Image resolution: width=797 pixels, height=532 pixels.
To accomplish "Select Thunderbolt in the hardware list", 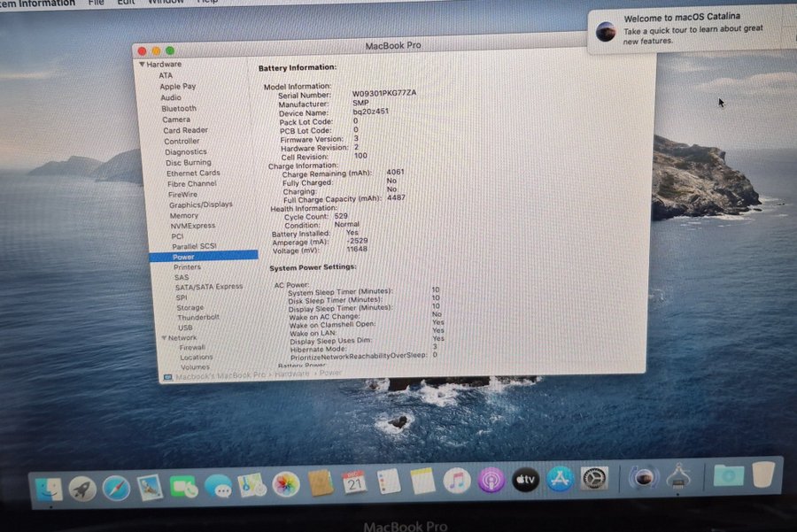I will click(x=197, y=318).
